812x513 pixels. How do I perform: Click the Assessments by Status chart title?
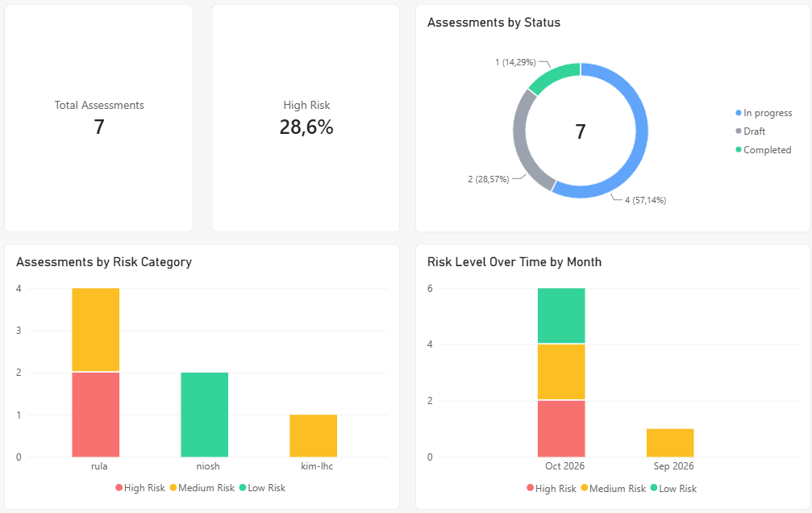coord(493,23)
